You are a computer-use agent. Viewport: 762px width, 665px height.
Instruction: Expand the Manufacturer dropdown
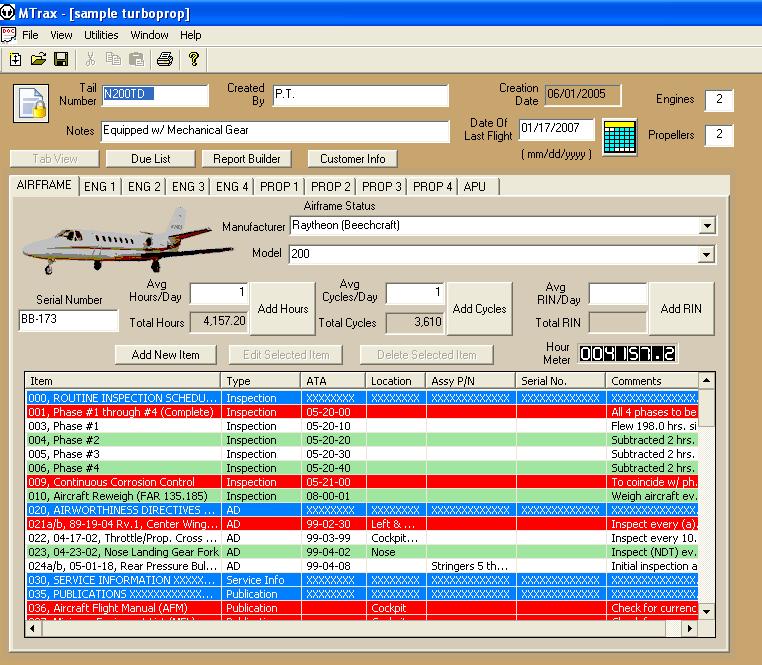point(707,226)
